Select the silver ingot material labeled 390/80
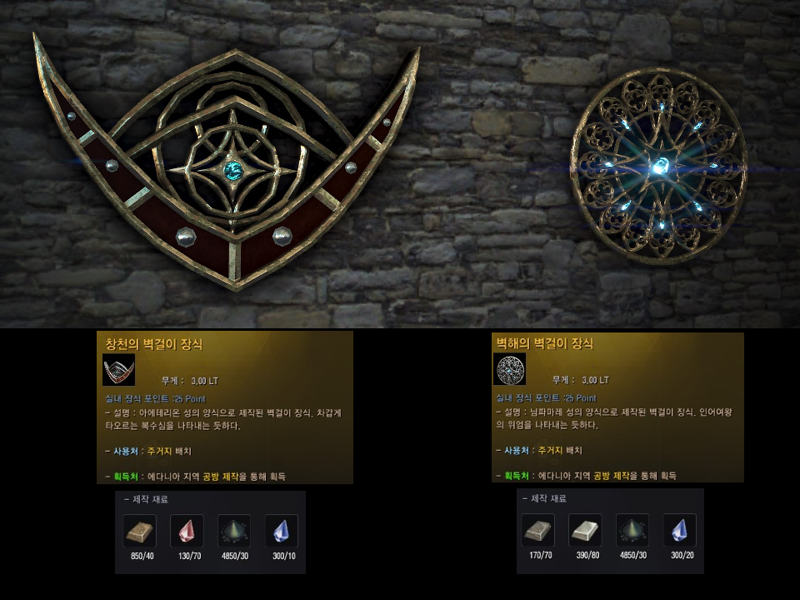This screenshot has height=600, width=800. (x=585, y=530)
